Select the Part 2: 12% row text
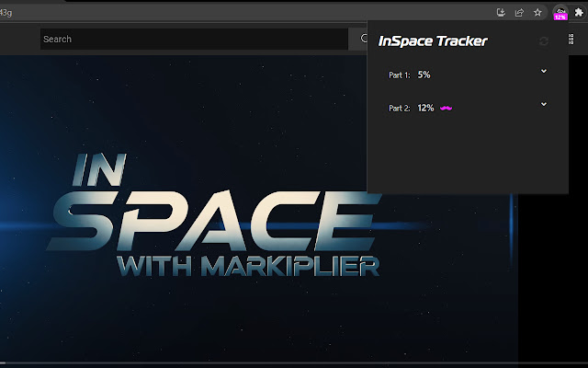Image resolution: width=588 pixels, height=368 pixels. point(412,109)
